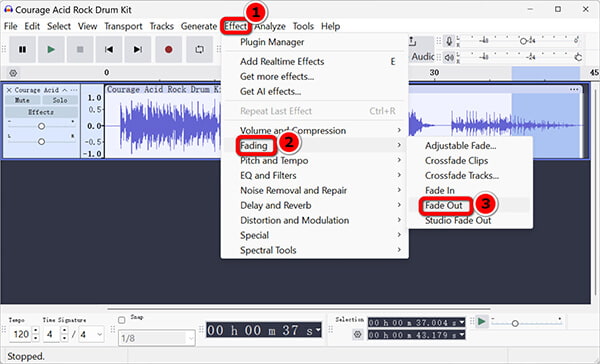Expand Noise Removal and Repair submenu
Screen dimensions: 600x364
coord(315,190)
